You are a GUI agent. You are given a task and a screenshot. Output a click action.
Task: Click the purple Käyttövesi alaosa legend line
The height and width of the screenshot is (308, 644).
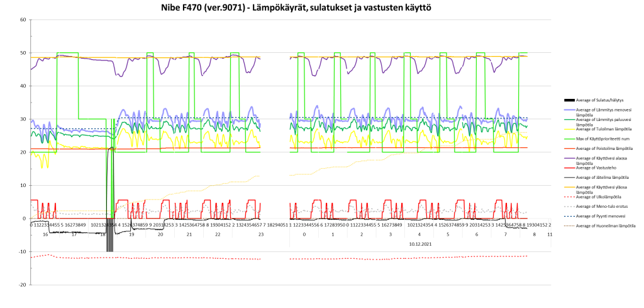click(x=570, y=158)
